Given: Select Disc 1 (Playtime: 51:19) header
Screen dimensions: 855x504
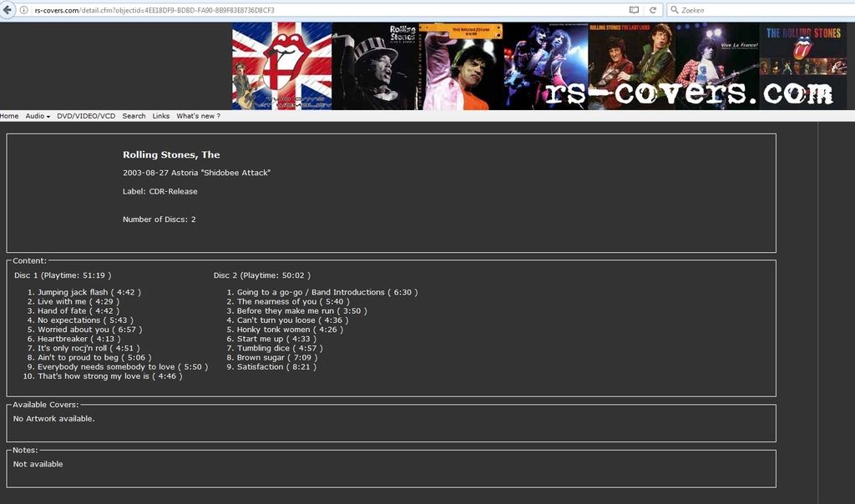Looking at the screenshot, I should coord(63,275).
